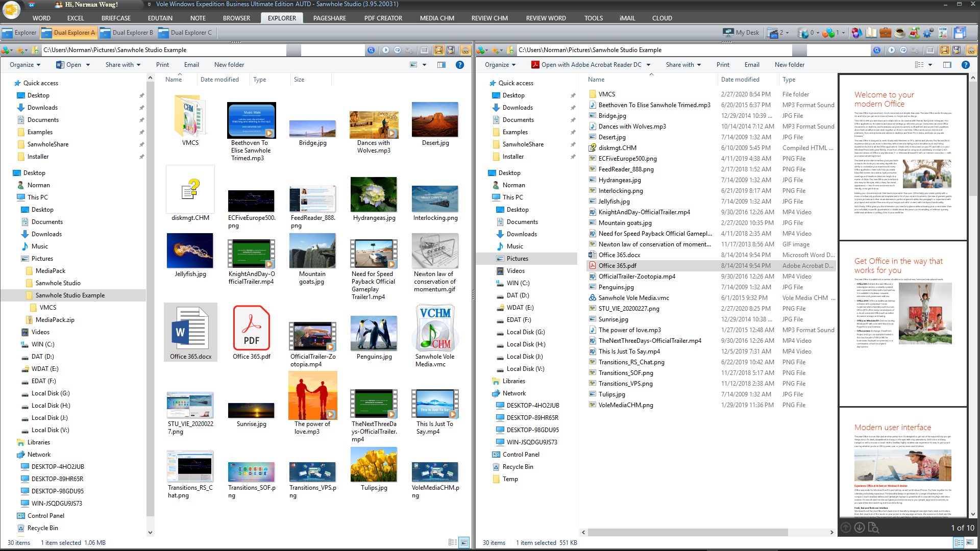Screen dimensions: 980x551
Task: Open Share with dropdown in right explorer
Action: coord(683,65)
